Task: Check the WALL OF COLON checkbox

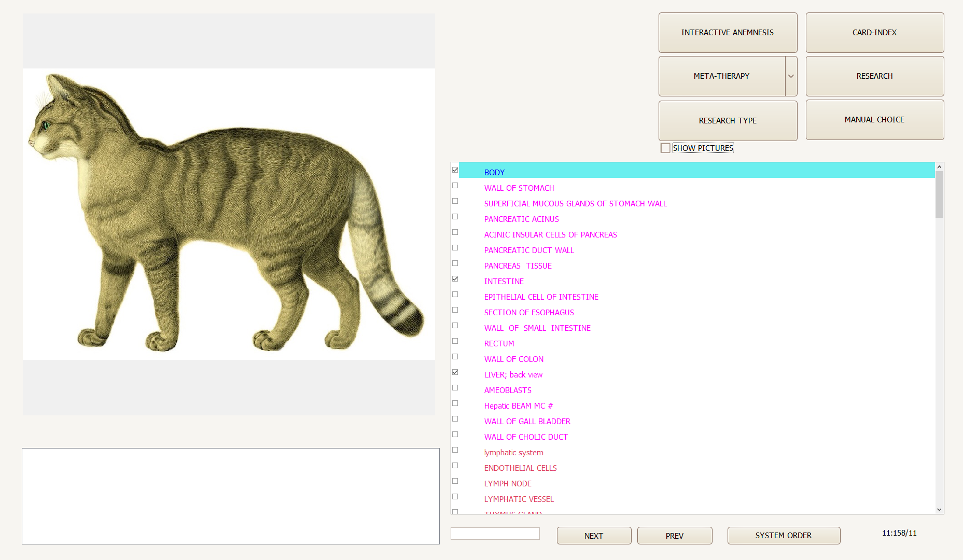Action: click(x=455, y=357)
